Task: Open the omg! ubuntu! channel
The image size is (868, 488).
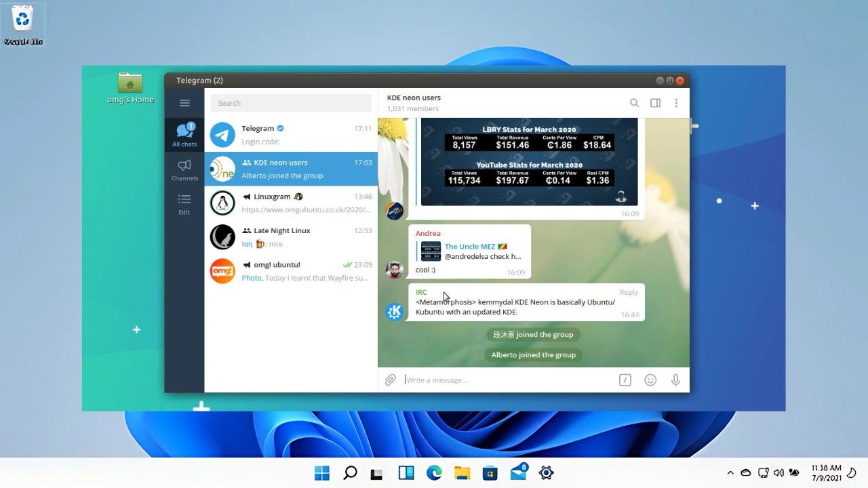Action: pyautogui.click(x=291, y=271)
